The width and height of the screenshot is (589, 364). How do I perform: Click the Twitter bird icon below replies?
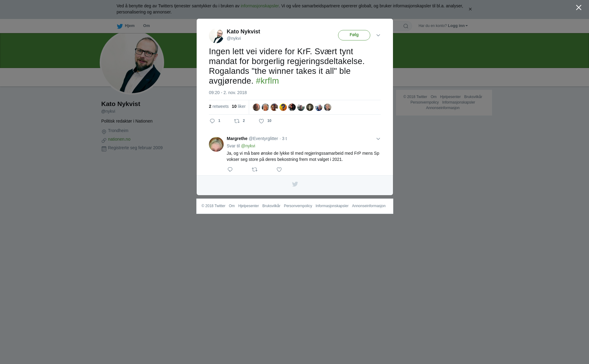click(x=295, y=184)
